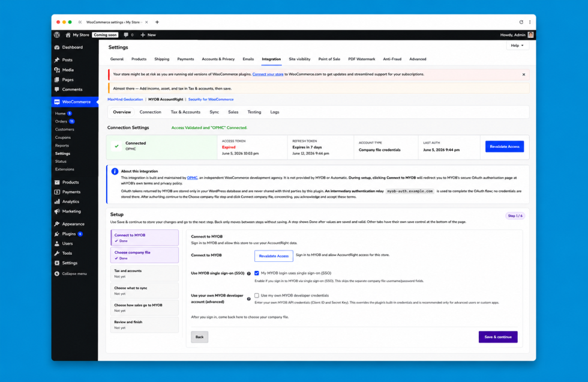Open the My Store home icon
588x382 pixels.
pos(68,35)
